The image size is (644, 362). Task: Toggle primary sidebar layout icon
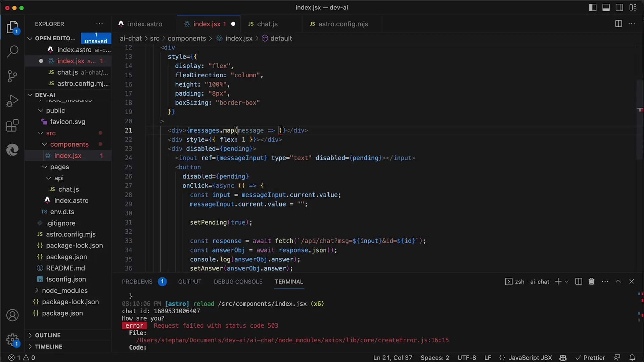coord(593,7)
